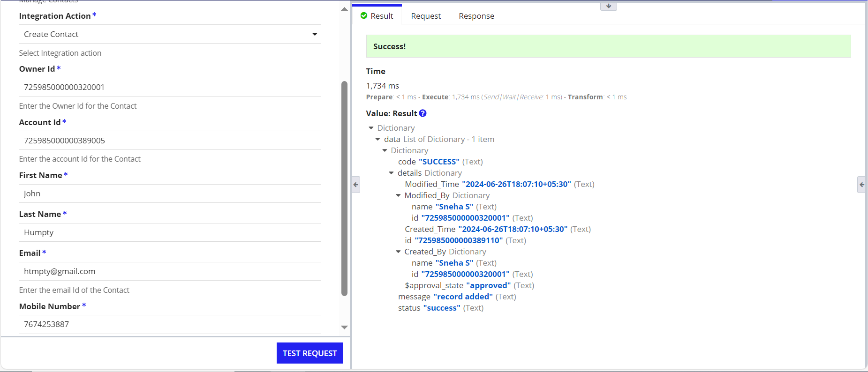Click the green success check icon on Result tab

tap(364, 16)
